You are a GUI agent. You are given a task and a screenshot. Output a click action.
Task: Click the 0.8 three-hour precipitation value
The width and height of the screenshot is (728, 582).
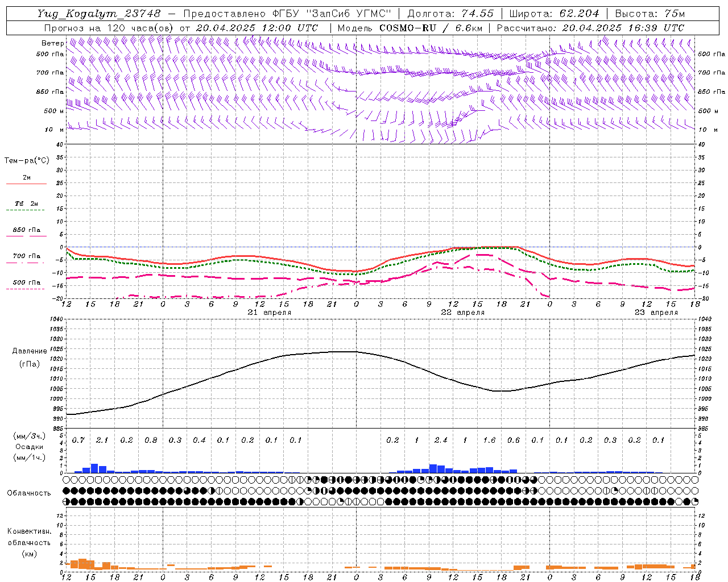click(151, 440)
